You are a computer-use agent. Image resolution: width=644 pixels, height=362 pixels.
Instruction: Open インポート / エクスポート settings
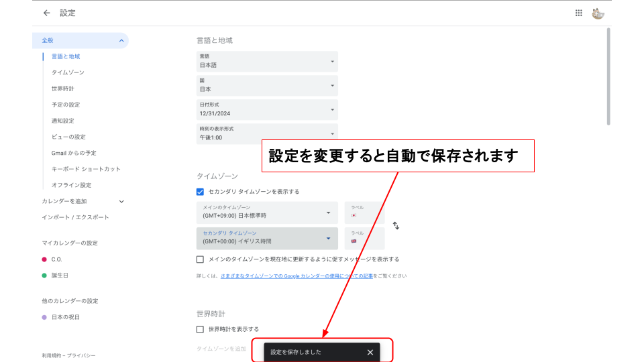click(75, 217)
